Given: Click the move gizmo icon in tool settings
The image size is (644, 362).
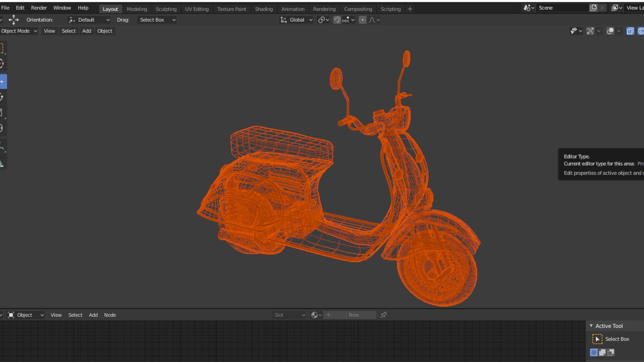Looking at the screenshot, I should coord(13,20).
